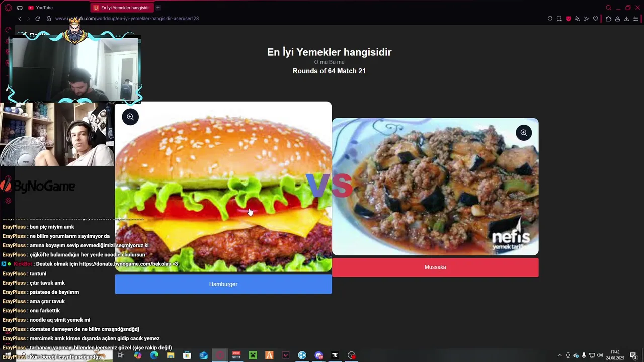Click the mussaka dish photo
This screenshot has height=362, width=644.
[435, 187]
